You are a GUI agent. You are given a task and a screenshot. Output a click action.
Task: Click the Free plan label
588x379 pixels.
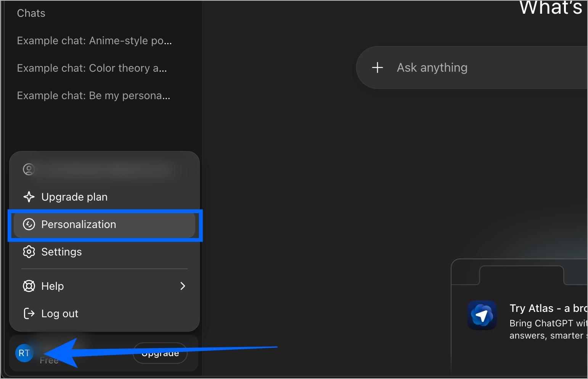coord(49,360)
